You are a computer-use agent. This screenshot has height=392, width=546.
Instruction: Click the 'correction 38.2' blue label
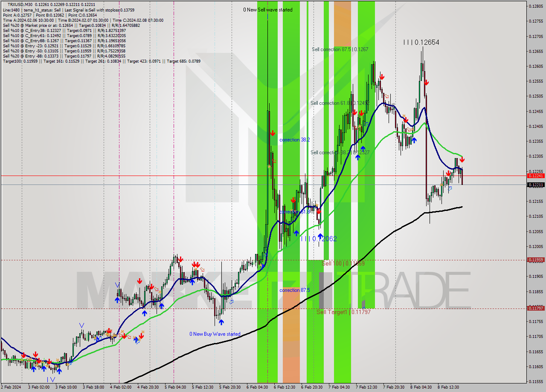(x=294, y=140)
